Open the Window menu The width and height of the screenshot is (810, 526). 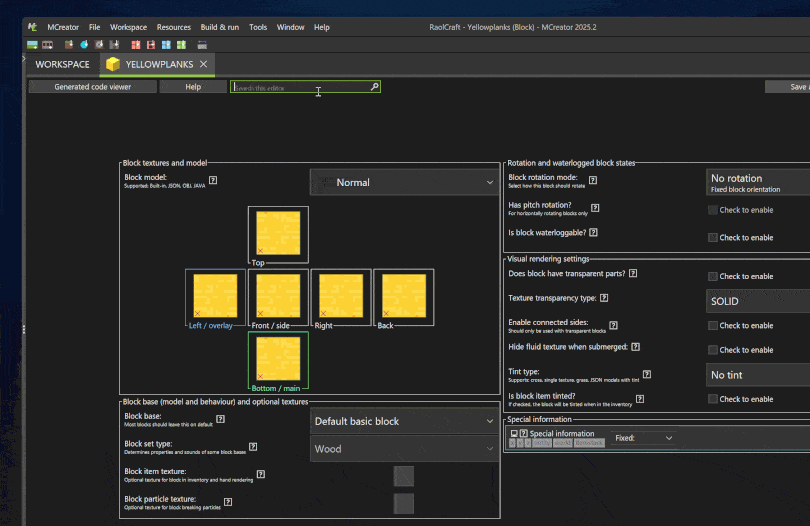(290, 27)
